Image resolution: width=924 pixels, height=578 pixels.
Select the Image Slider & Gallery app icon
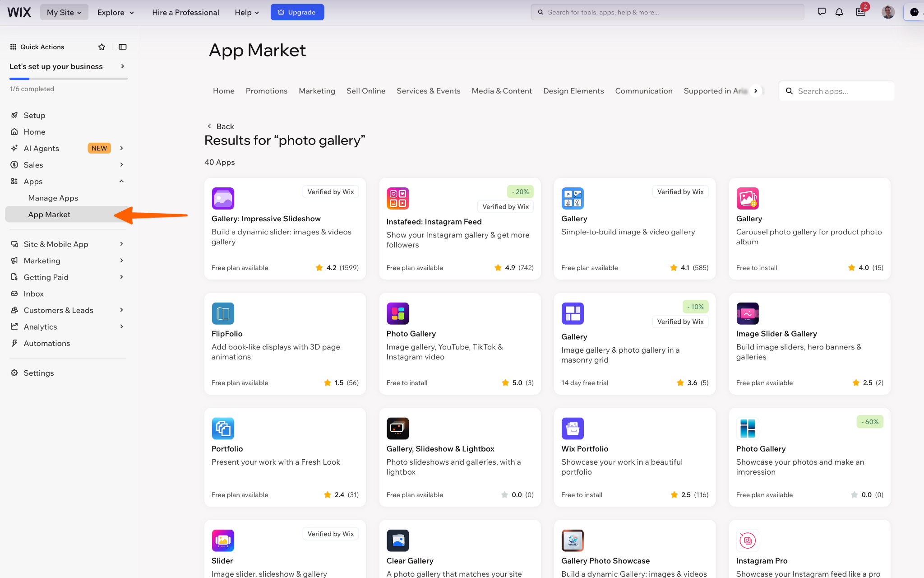pos(748,313)
